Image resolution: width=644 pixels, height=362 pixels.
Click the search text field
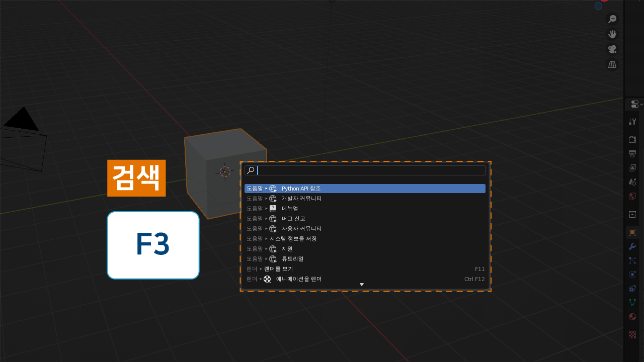(x=370, y=170)
